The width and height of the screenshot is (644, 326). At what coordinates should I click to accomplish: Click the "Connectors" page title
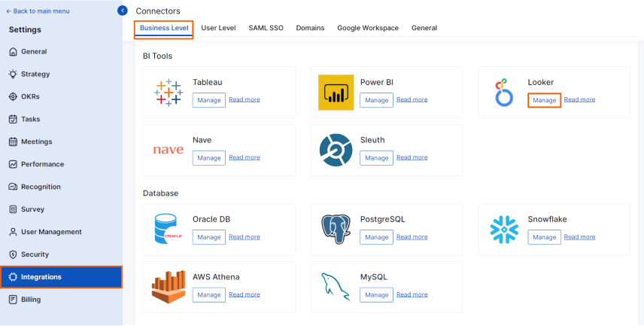coord(158,11)
